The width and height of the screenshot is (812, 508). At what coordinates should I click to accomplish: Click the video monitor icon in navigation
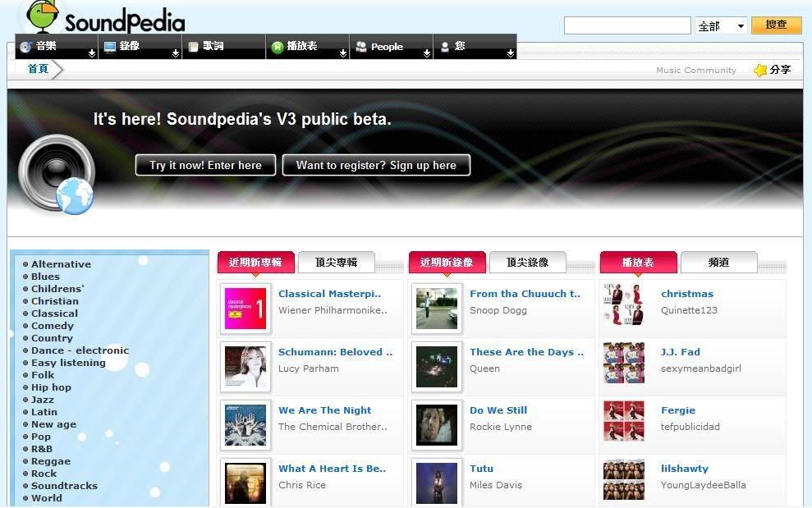(110, 47)
